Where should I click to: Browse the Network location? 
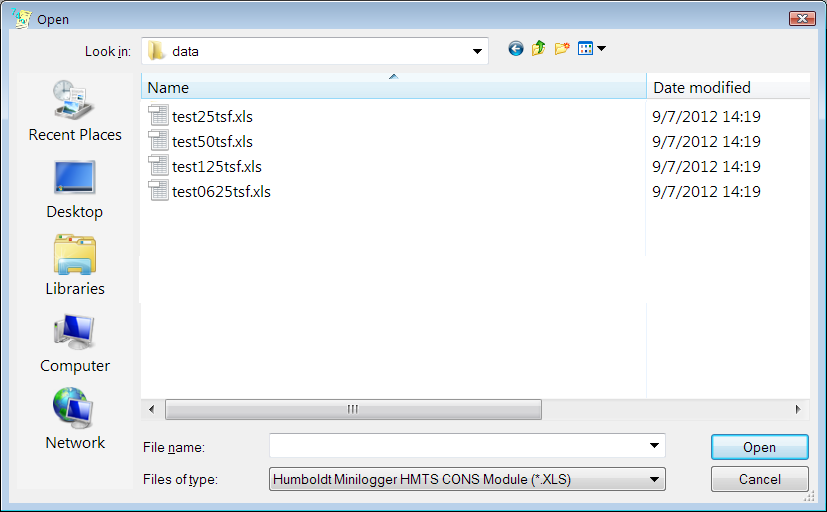75,419
